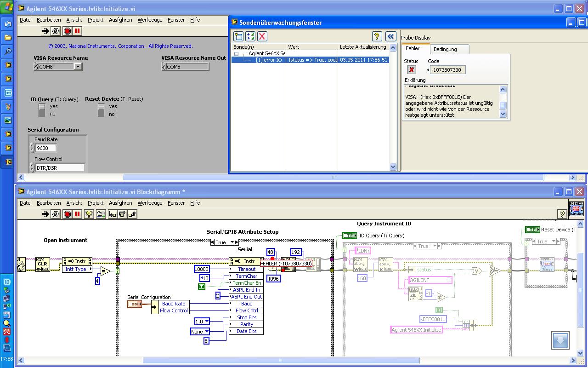Screen dimensions: 588x368
Task: Open Ausführen menu in front panel window
Action: tap(120, 20)
